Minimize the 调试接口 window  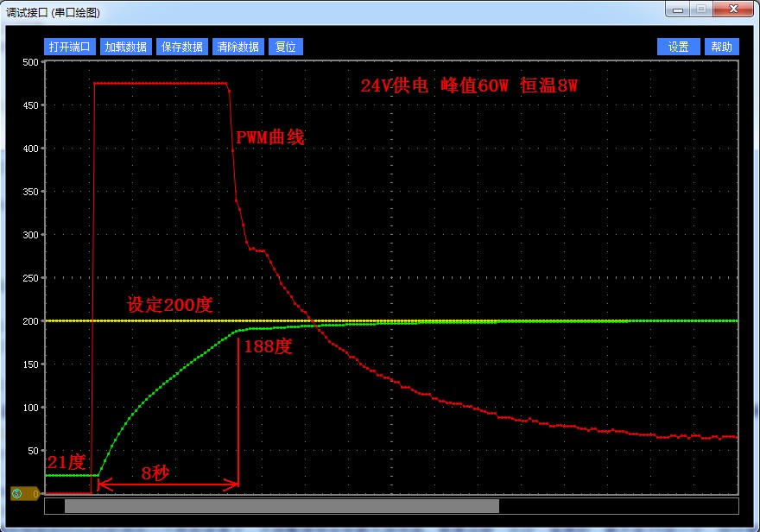678,9
